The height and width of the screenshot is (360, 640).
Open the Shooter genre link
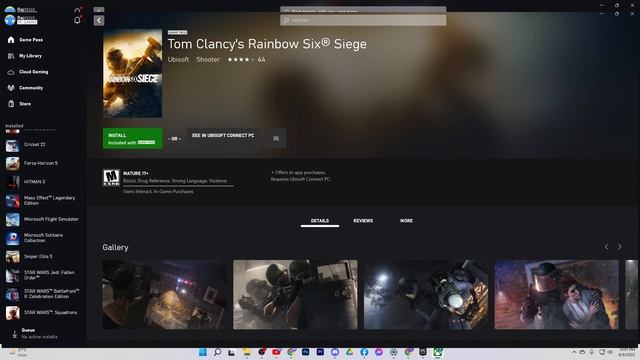(x=208, y=60)
